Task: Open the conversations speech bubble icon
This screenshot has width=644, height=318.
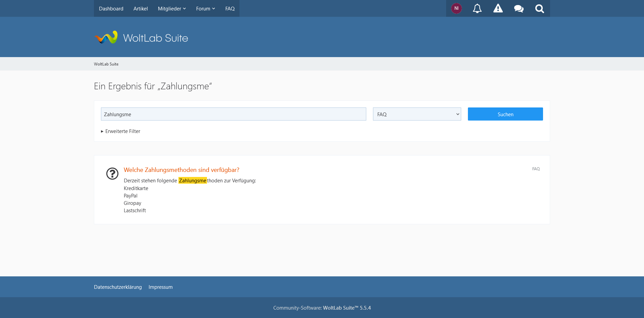Action: 519,8
